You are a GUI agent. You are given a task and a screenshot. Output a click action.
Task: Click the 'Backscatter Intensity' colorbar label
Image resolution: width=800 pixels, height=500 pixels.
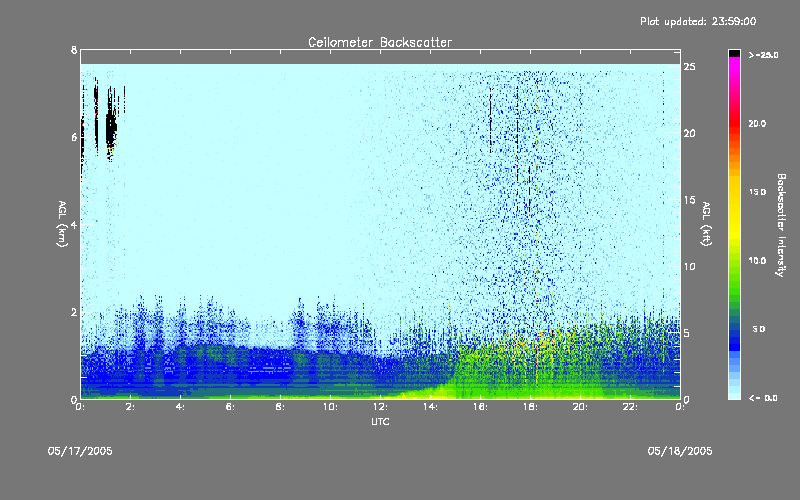tap(780, 225)
